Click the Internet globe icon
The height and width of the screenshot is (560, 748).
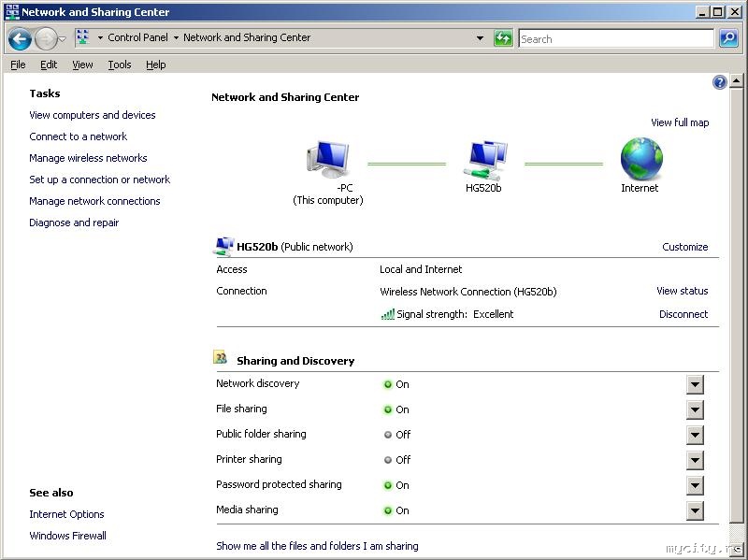(641, 158)
